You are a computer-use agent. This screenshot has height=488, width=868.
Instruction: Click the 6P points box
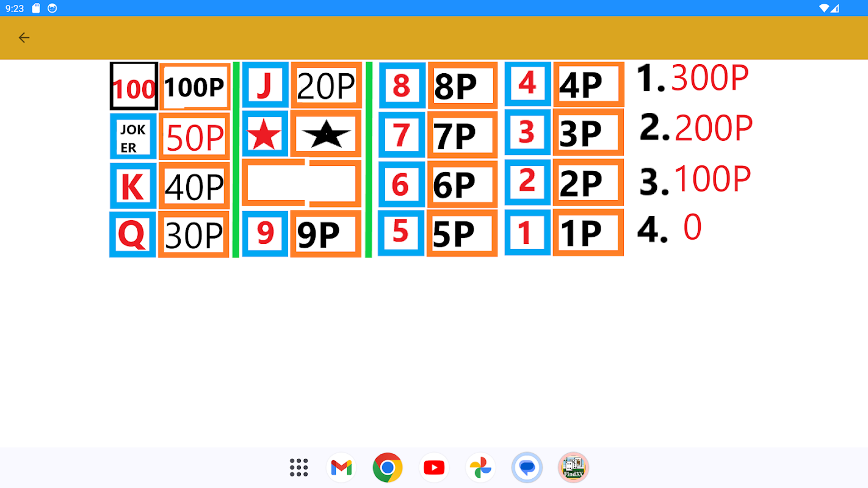[x=463, y=184]
